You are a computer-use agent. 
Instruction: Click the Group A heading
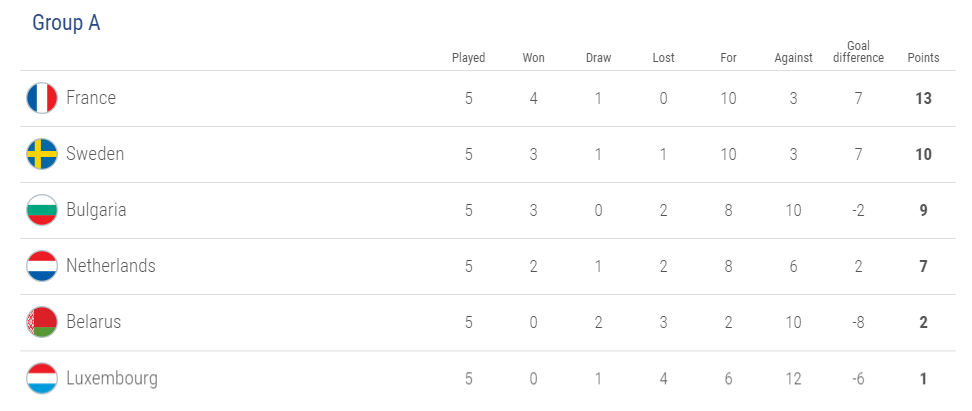point(66,23)
